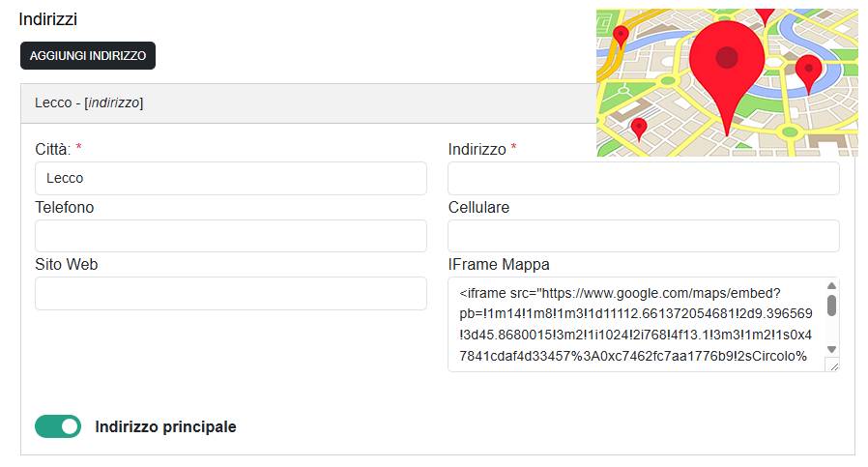Image resolution: width=868 pixels, height=467 pixels.
Task: Click the Indirizzi section heading
Action: click(x=48, y=19)
